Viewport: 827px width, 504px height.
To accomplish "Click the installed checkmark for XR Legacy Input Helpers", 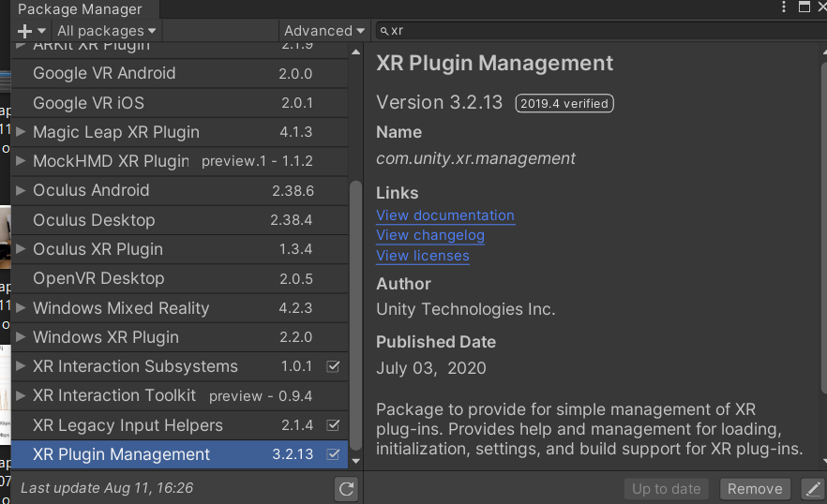I will click(x=334, y=425).
